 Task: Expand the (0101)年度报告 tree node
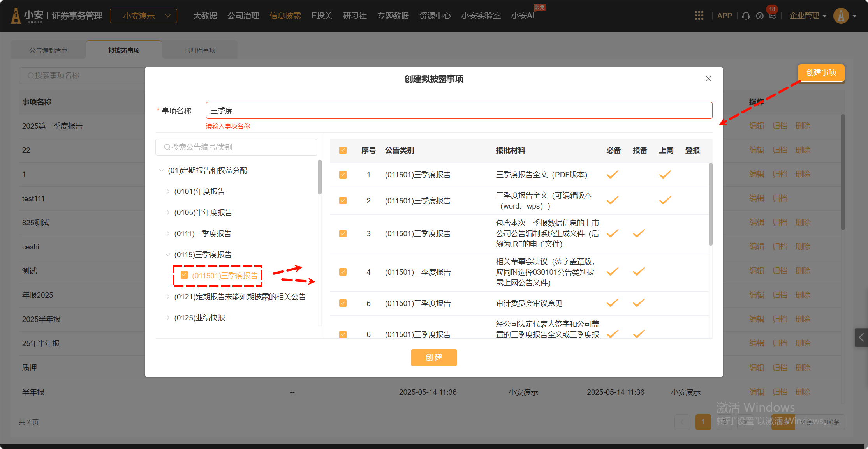click(x=168, y=191)
